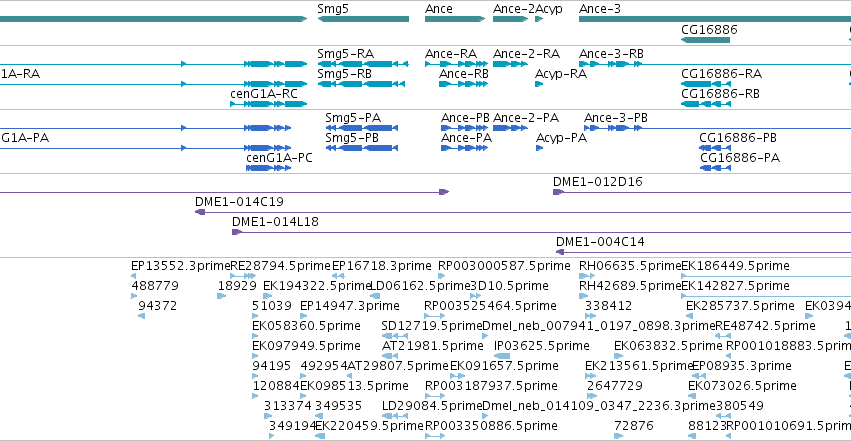Select BAC clone DME1-012D16
851x441 pixels.
pyautogui.click(x=702, y=192)
